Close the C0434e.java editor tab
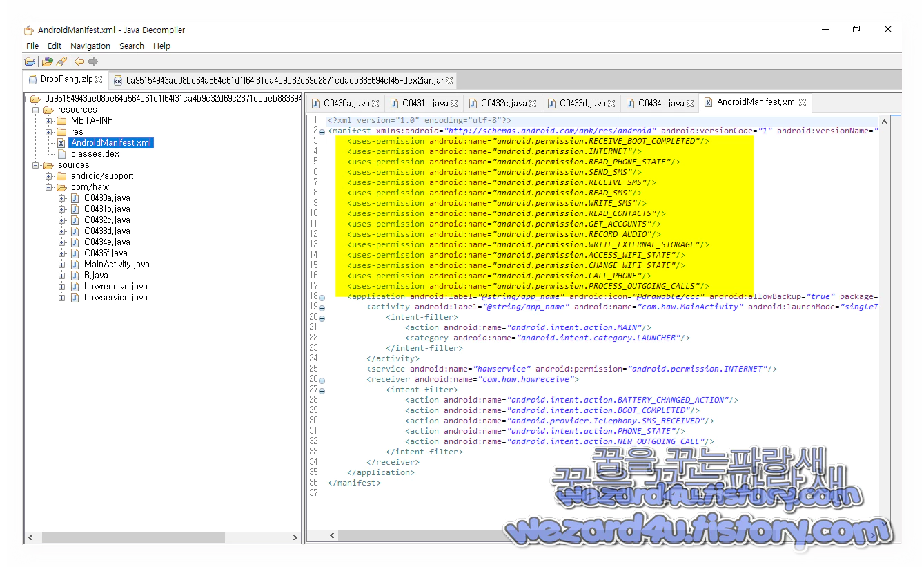The width and height of the screenshot is (924, 567). [x=689, y=104]
